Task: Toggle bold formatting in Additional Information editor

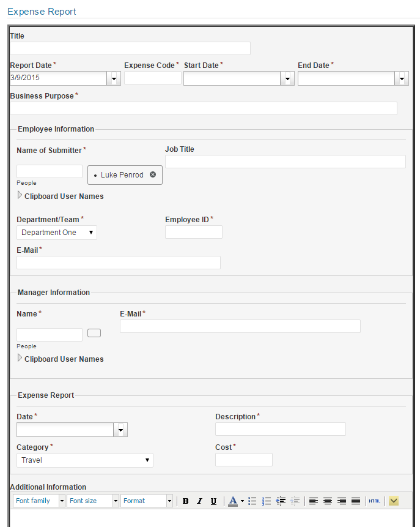Action: pyautogui.click(x=185, y=501)
